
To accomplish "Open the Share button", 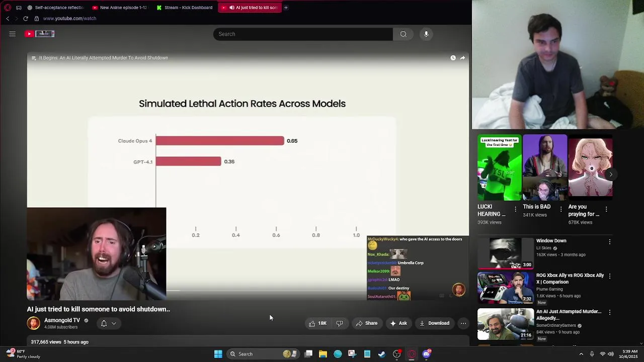I will coord(367,323).
